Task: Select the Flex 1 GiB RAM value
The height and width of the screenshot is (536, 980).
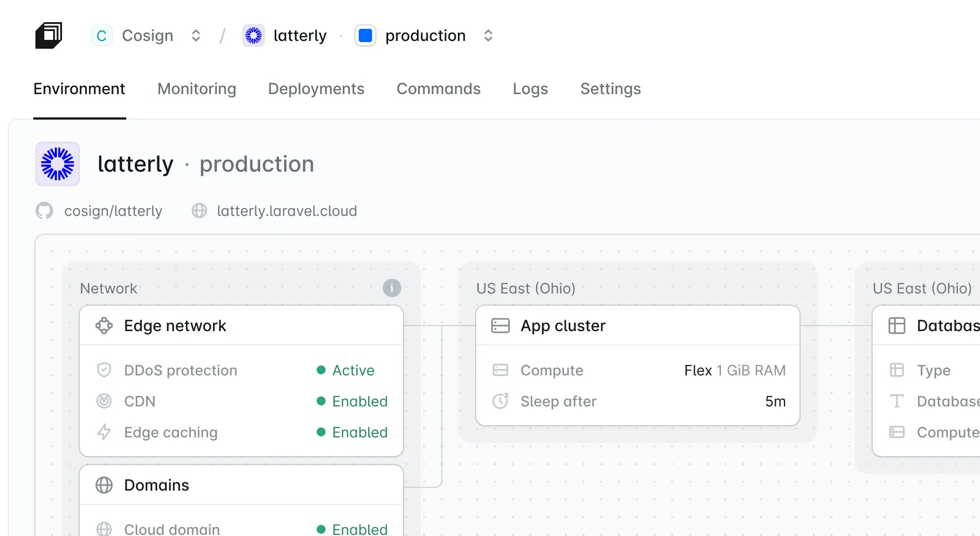Action: [735, 370]
